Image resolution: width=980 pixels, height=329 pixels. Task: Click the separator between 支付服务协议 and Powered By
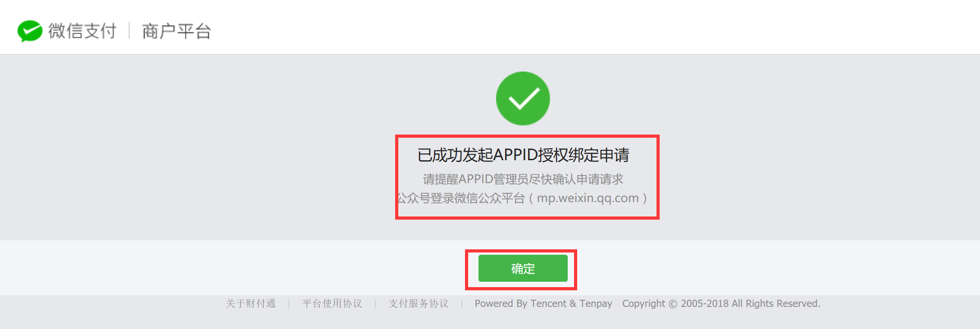coord(462,304)
